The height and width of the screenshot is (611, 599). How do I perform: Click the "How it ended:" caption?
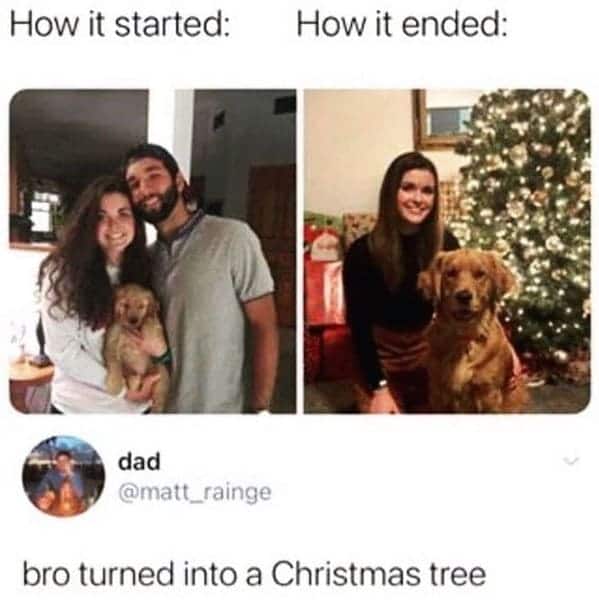402,26
